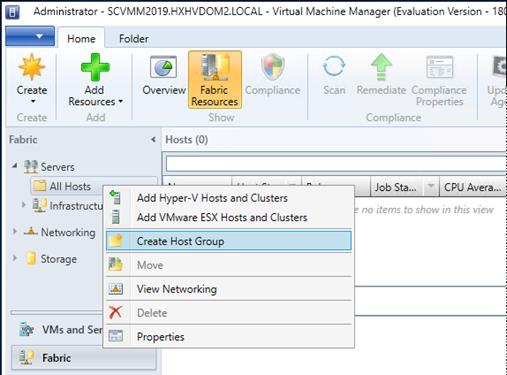Expand the Storage tree node
The height and width of the screenshot is (375, 507).
[15, 258]
